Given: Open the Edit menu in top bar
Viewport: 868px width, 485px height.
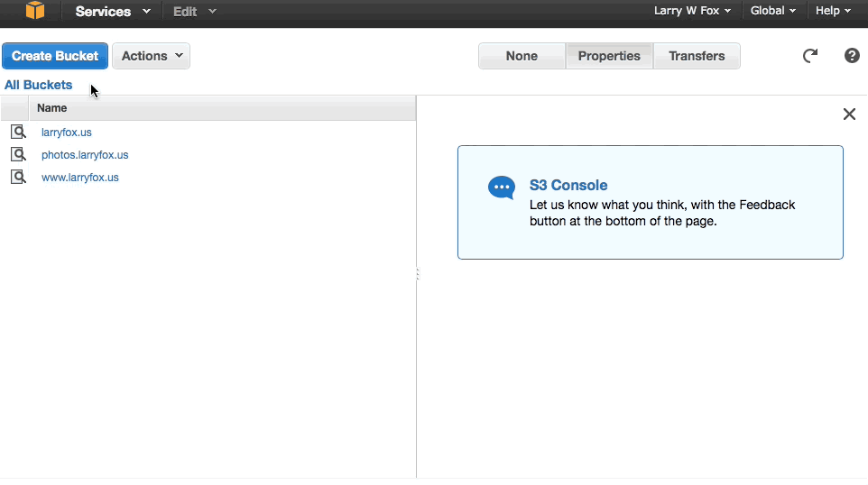Looking at the screenshot, I should pos(194,12).
